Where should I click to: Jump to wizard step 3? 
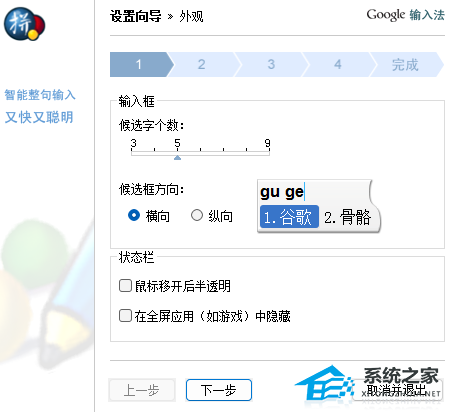(271, 64)
